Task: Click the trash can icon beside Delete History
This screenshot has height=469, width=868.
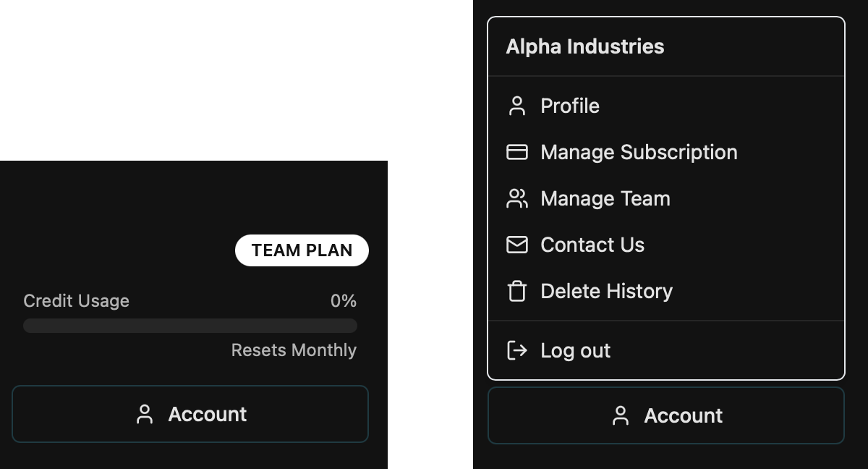Action: [x=517, y=291]
